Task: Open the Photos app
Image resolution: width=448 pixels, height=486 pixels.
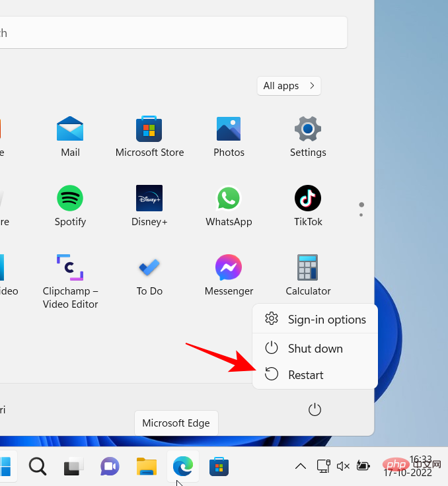Action: point(229,137)
